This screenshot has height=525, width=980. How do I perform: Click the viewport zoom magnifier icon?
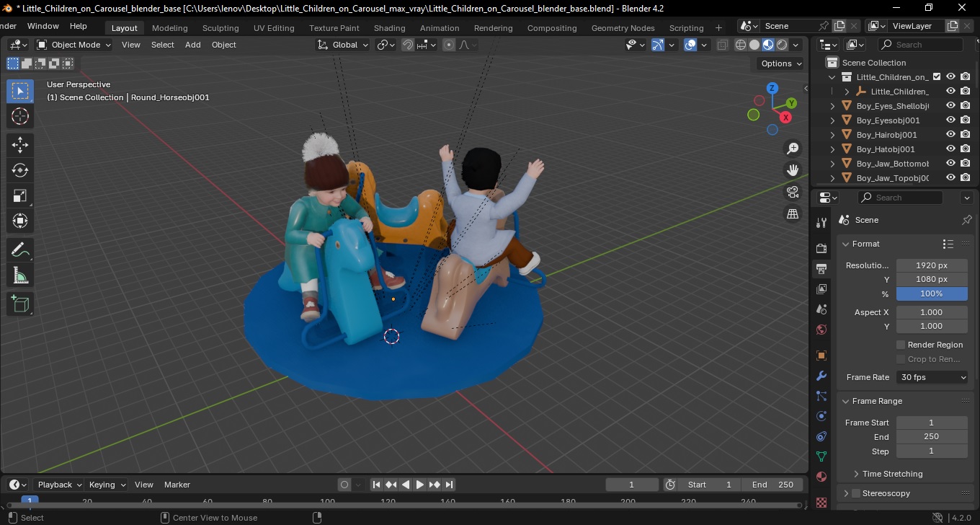click(x=793, y=149)
